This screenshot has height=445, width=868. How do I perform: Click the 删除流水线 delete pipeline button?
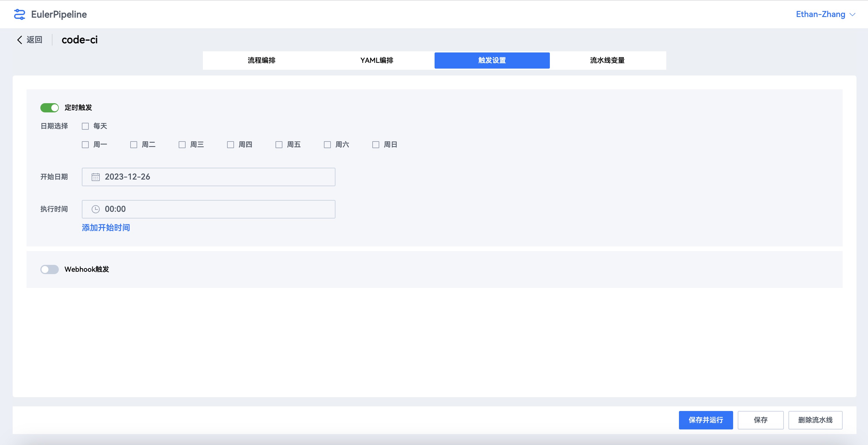coord(815,420)
